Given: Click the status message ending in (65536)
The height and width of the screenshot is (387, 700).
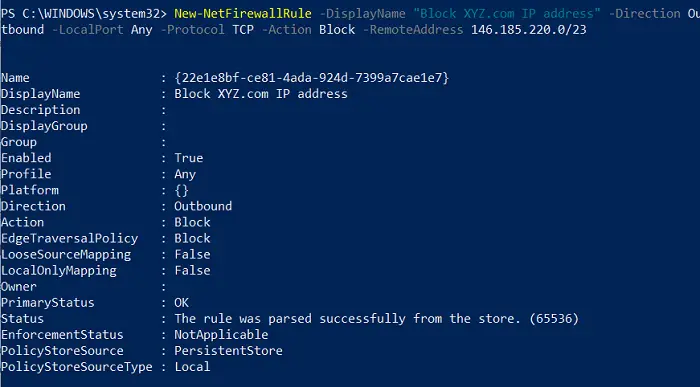Looking at the screenshot, I should 376,319.
